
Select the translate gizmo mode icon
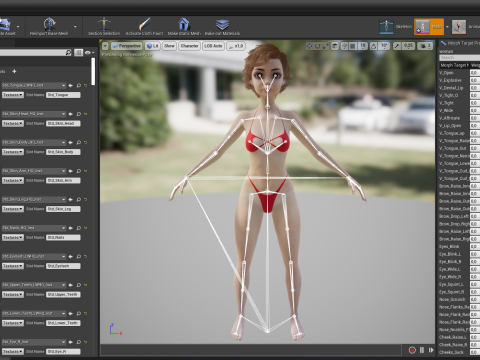(x=310, y=46)
